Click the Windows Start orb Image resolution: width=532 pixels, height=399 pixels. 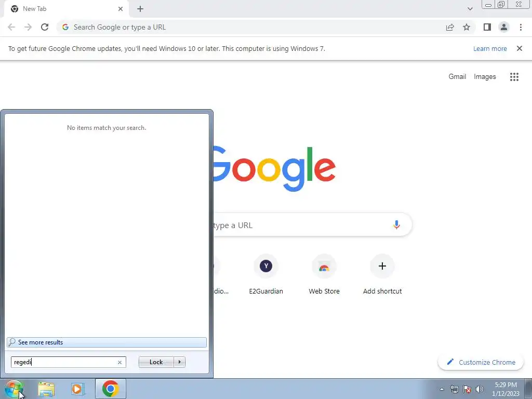click(14, 389)
